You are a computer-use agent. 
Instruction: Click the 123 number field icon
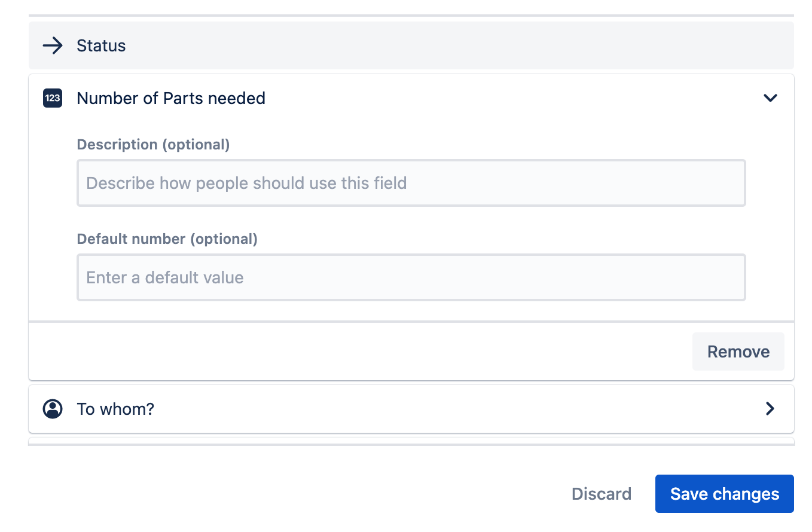[x=53, y=98]
